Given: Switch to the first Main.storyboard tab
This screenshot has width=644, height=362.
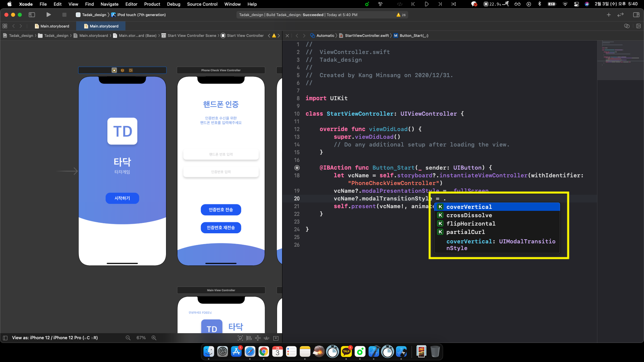Looking at the screenshot, I should pyautogui.click(x=55, y=26).
